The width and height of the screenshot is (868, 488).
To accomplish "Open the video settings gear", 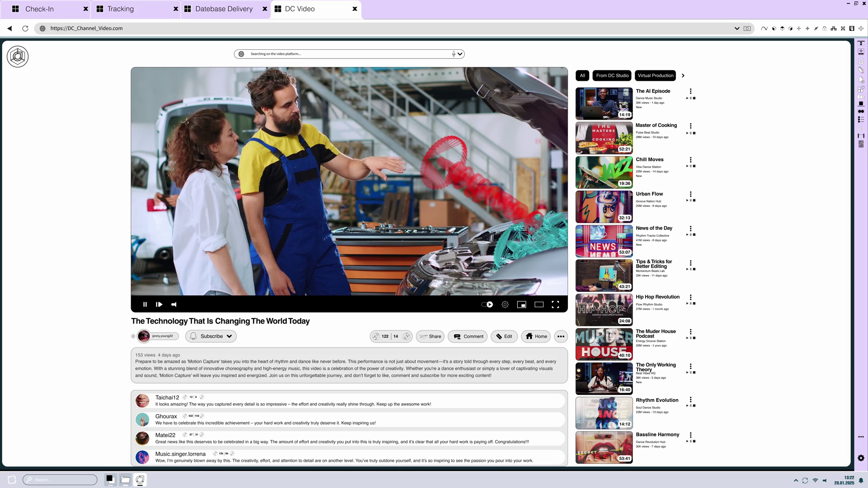I will [505, 305].
